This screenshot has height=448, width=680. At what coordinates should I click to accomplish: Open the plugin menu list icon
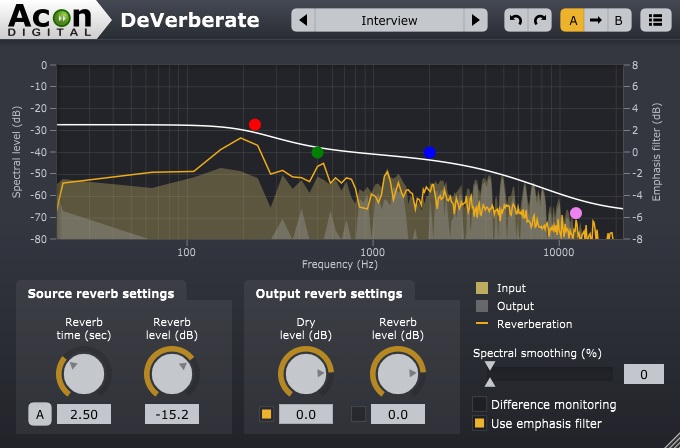[x=656, y=20]
